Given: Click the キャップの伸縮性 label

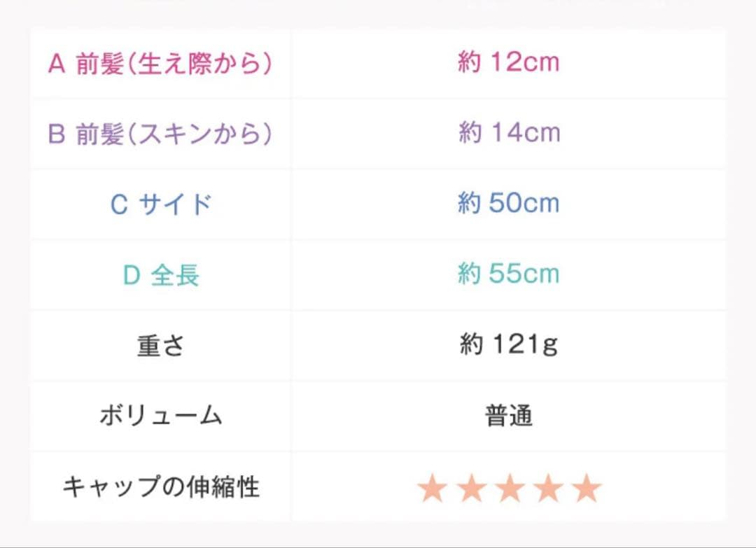Looking at the screenshot, I should coord(160,487).
